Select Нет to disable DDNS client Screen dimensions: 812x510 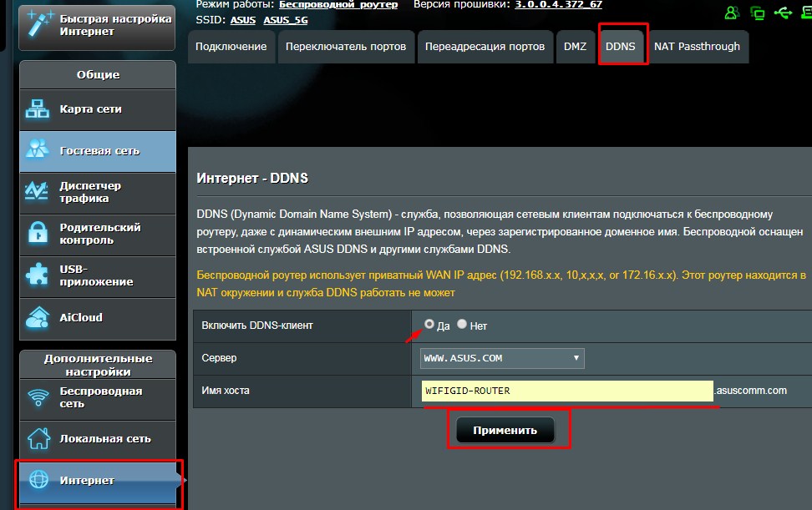pyautogui.click(x=462, y=324)
